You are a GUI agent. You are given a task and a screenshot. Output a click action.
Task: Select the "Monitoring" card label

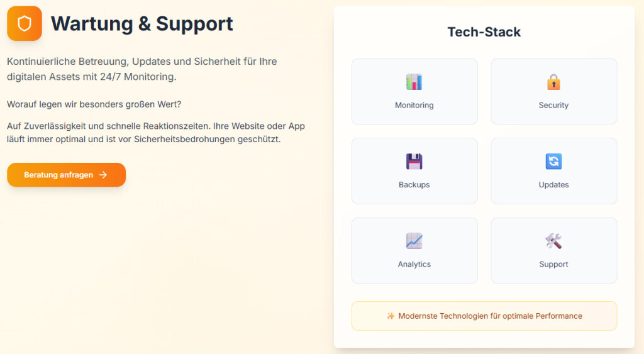tap(414, 105)
